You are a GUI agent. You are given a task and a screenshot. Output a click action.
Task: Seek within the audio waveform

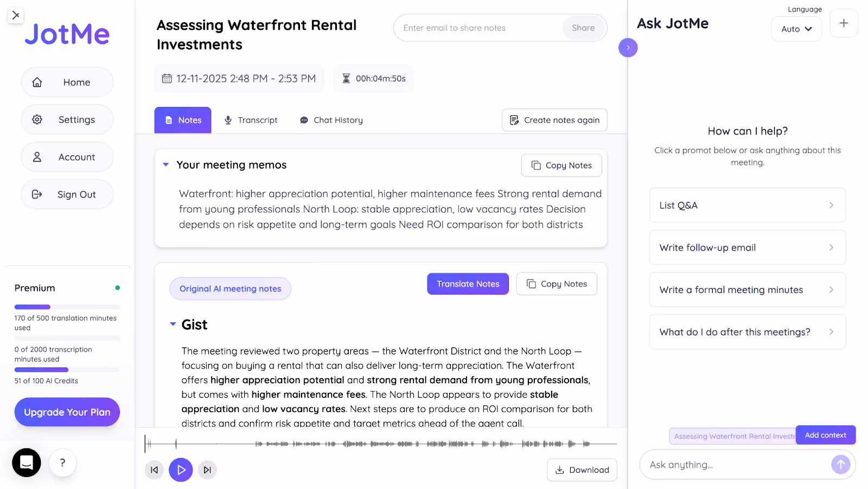coord(381,443)
